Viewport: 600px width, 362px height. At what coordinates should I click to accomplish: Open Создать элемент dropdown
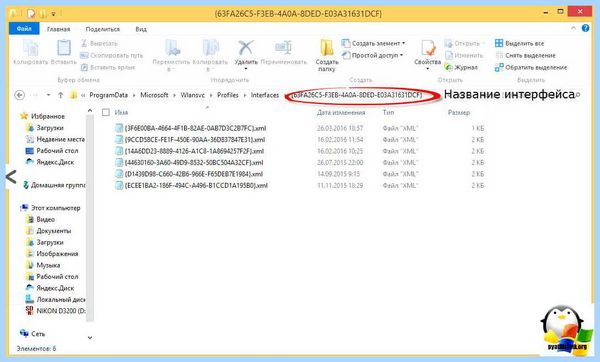[373, 43]
